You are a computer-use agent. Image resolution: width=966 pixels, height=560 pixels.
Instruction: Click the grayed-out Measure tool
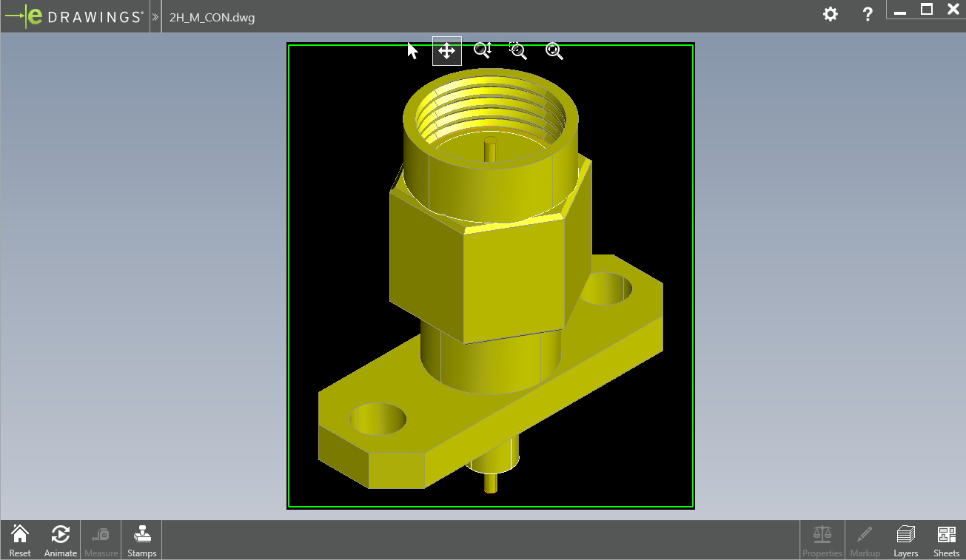tap(101, 540)
